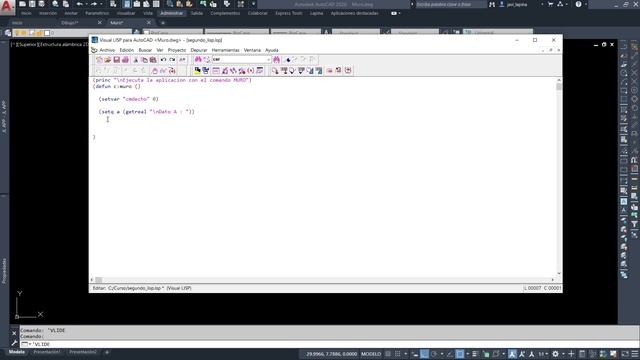Open the Ayuda menu in Visual LISP
This screenshot has height=360, width=640.
272,50
